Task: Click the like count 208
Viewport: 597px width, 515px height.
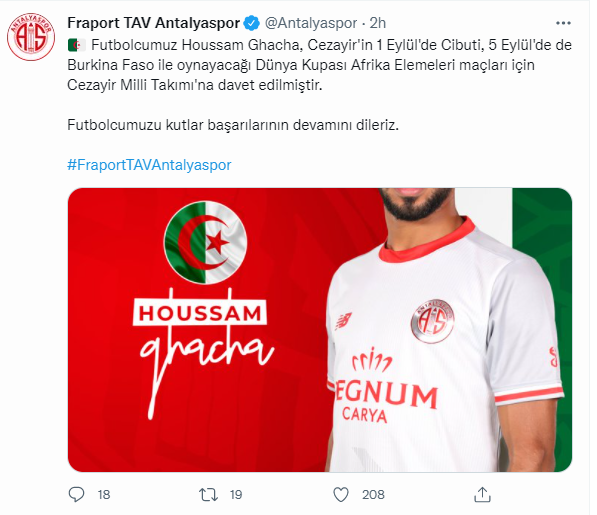Action: click(373, 494)
